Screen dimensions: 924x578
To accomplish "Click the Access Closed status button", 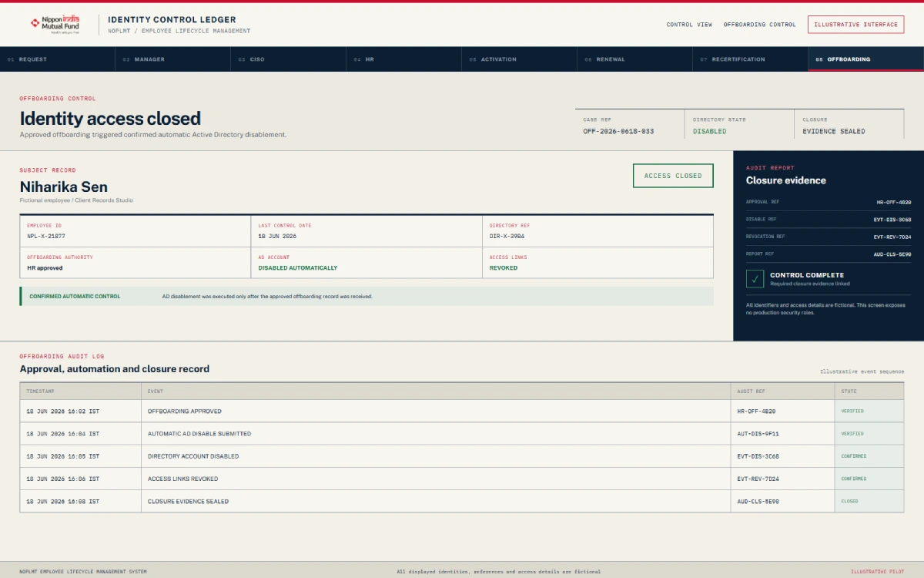I will coord(673,176).
